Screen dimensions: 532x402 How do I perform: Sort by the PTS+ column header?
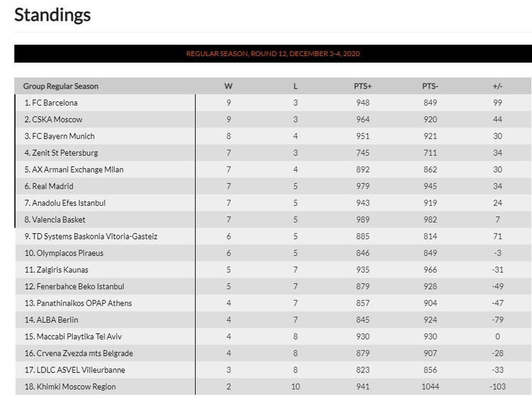(x=363, y=86)
